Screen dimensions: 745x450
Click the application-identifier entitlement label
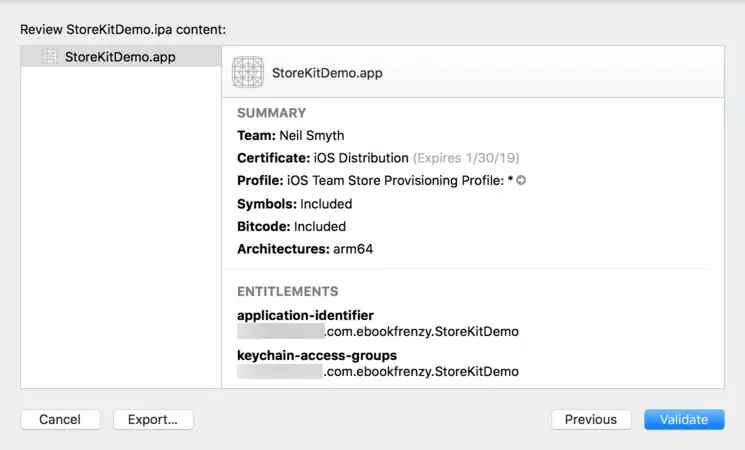coord(305,315)
